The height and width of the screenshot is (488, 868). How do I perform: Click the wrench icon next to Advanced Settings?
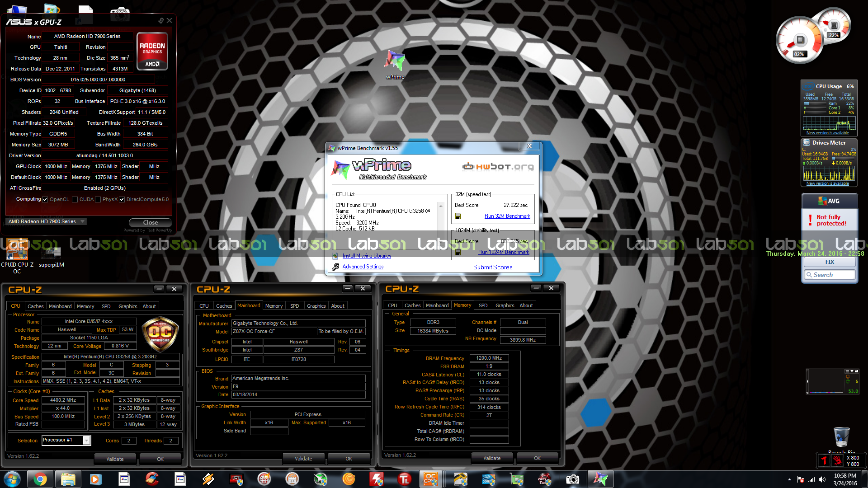click(x=335, y=267)
